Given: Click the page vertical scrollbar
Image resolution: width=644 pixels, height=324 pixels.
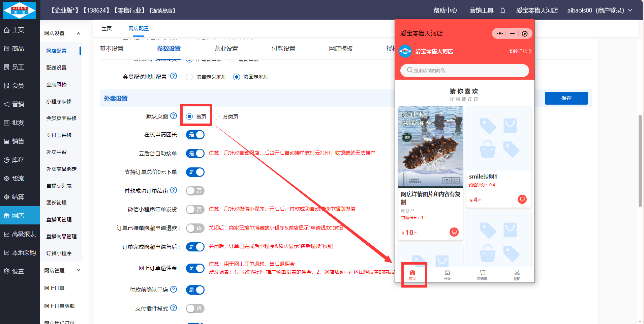Looking at the screenshot, I should 640,161.
